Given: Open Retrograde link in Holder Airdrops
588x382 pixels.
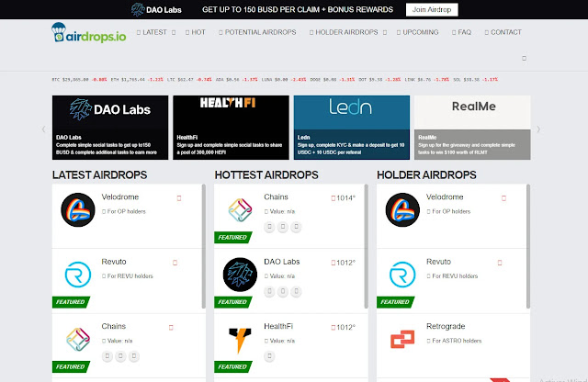Looking at the screenshot, I should [x=446, y=326].
